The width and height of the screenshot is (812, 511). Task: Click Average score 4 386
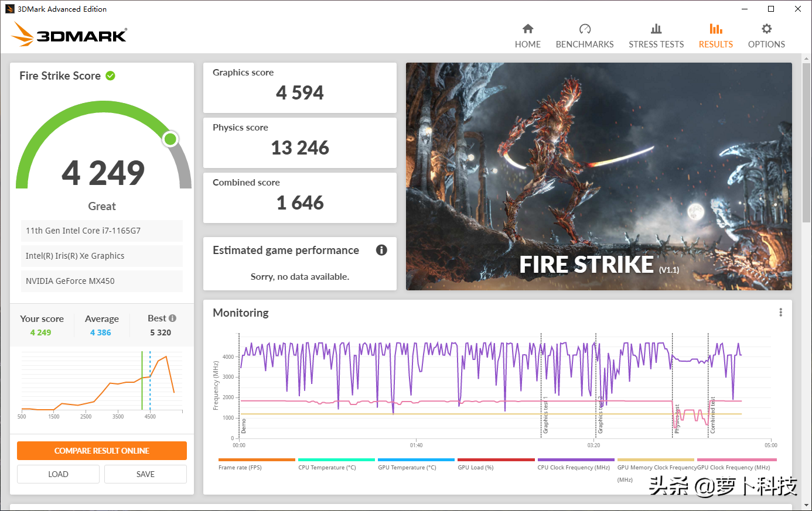101,332
